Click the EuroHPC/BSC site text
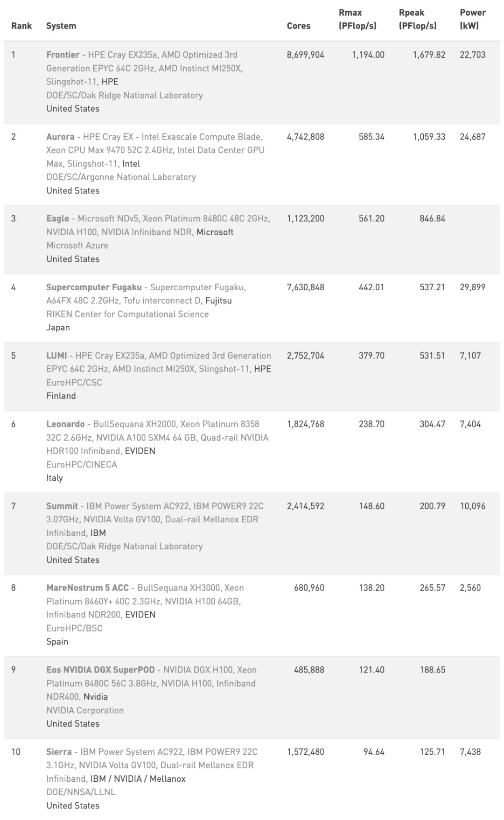Image resolution: width=504 pixels, height=820 pixels. pyautogui.click(x=74, y=628)
